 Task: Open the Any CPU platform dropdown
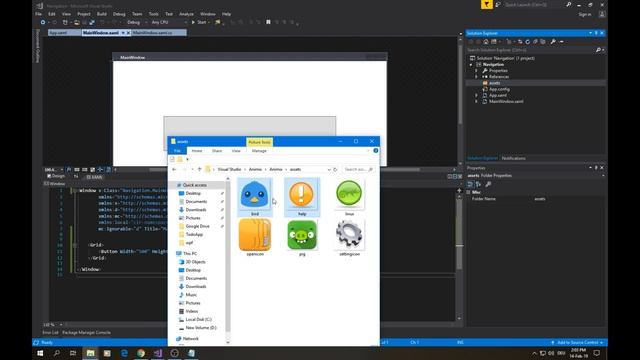click(x=169, y=22)
